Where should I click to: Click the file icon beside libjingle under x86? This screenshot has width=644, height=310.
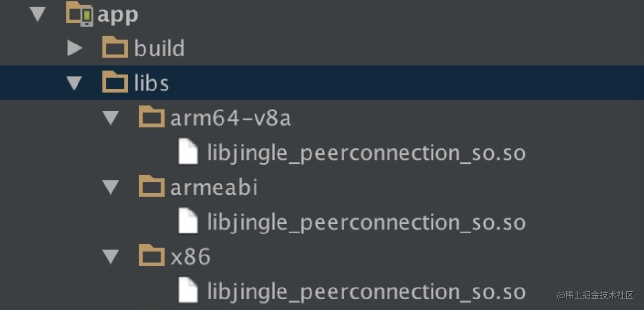tap(189, 291)
